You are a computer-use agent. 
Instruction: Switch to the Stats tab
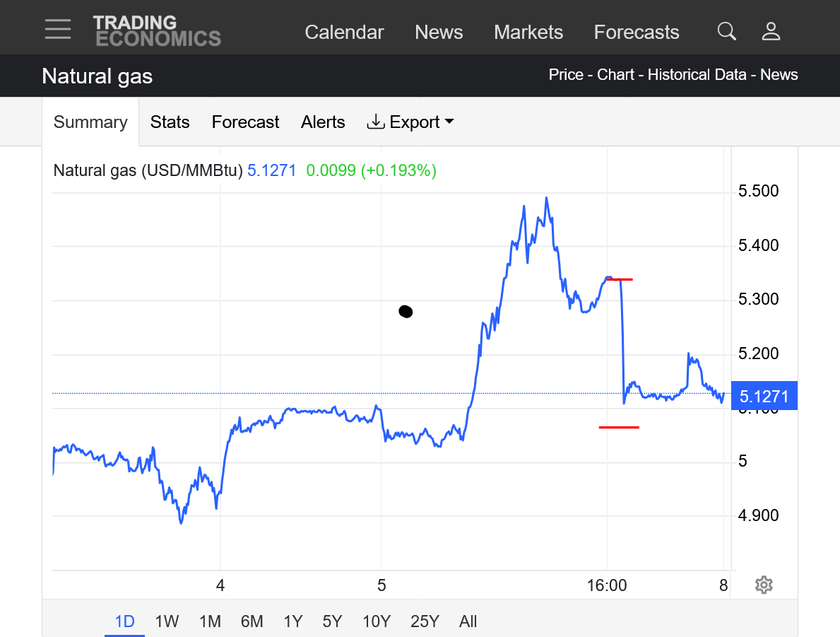tap(170, 122)
